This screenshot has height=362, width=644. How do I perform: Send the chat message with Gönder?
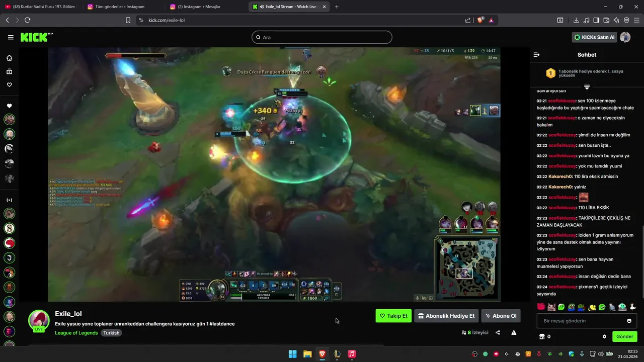pos(624,336)
